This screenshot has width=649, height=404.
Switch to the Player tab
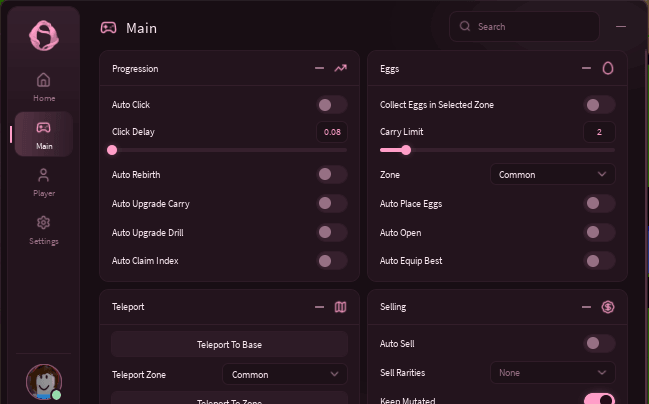[x=44, y=183]
